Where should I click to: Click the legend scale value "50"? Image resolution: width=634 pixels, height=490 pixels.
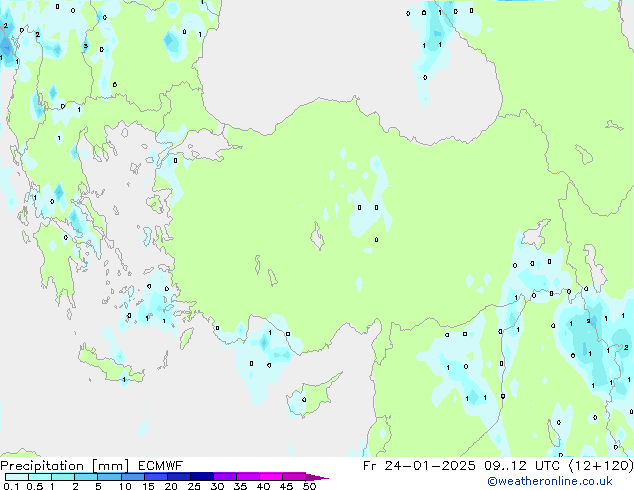[x=309, y=486]
